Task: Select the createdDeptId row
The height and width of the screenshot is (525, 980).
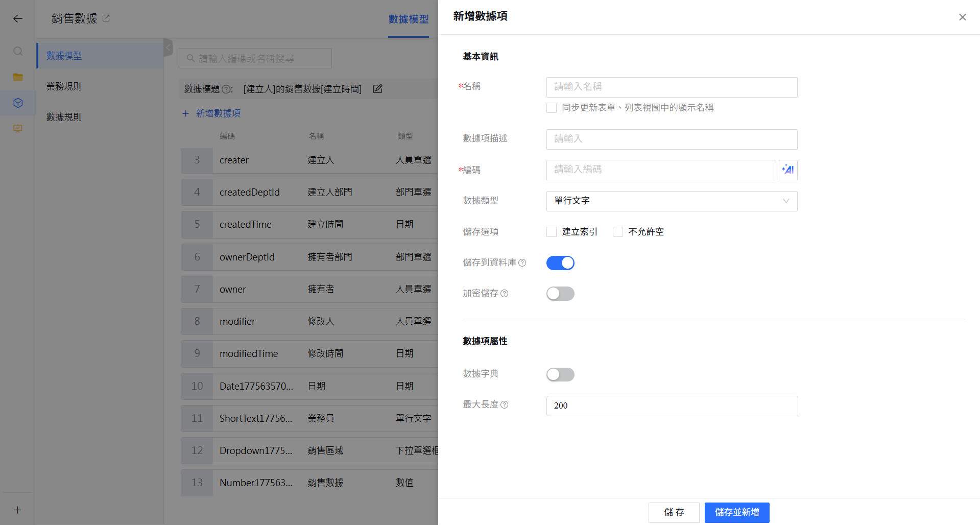Action: 309,193
